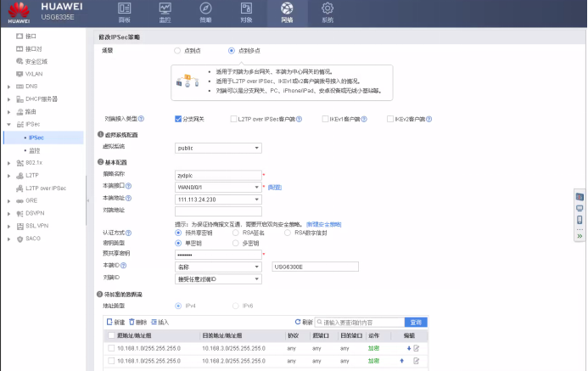This screenshot has height=371, width=588.
Task: Expand the DHCP服务器 tree node
Action: pos(8,98)
